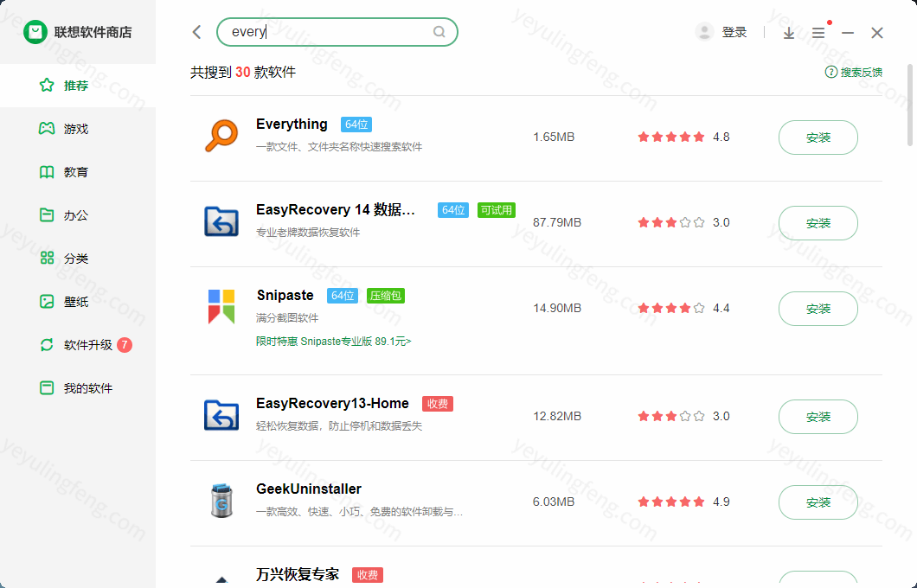Install EasyRecovery 14
This screenshot has width=917, height=588.
point(818,223)
